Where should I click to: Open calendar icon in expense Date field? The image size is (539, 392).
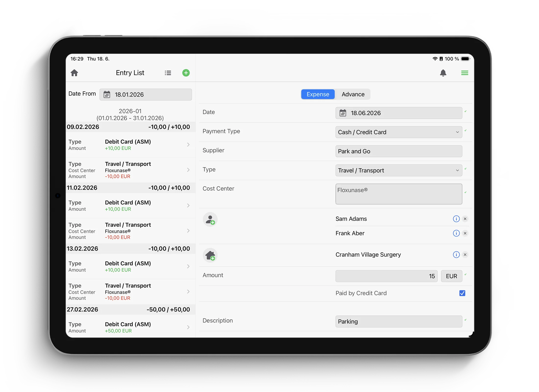pos(343,113)
